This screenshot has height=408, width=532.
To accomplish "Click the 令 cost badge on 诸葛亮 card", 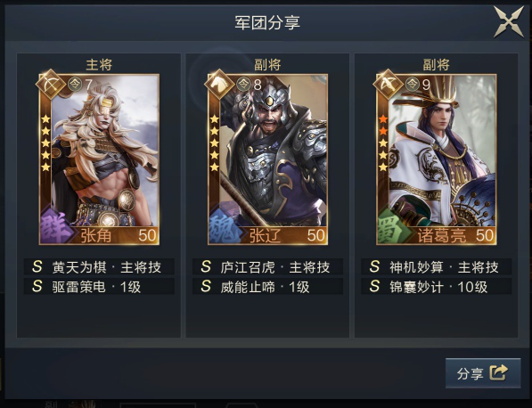I will coord(412,85).
